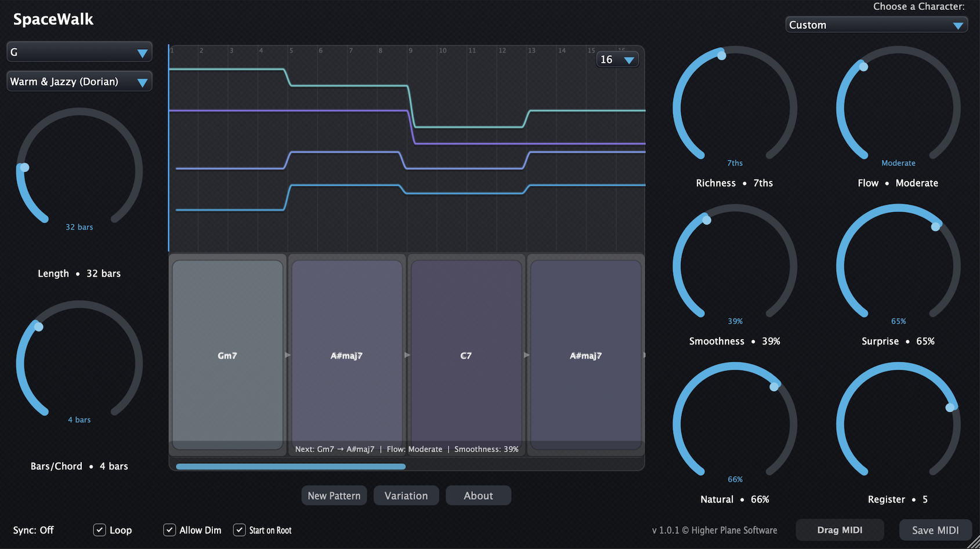Click the Richness knob handle
The height and width of the screenshot is (549, 980).
point(721,56)
